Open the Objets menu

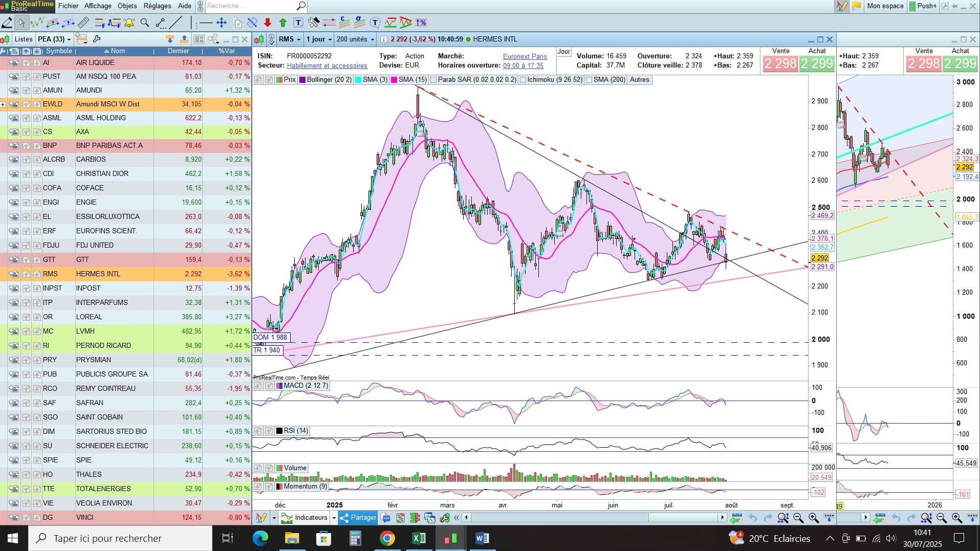127,6
